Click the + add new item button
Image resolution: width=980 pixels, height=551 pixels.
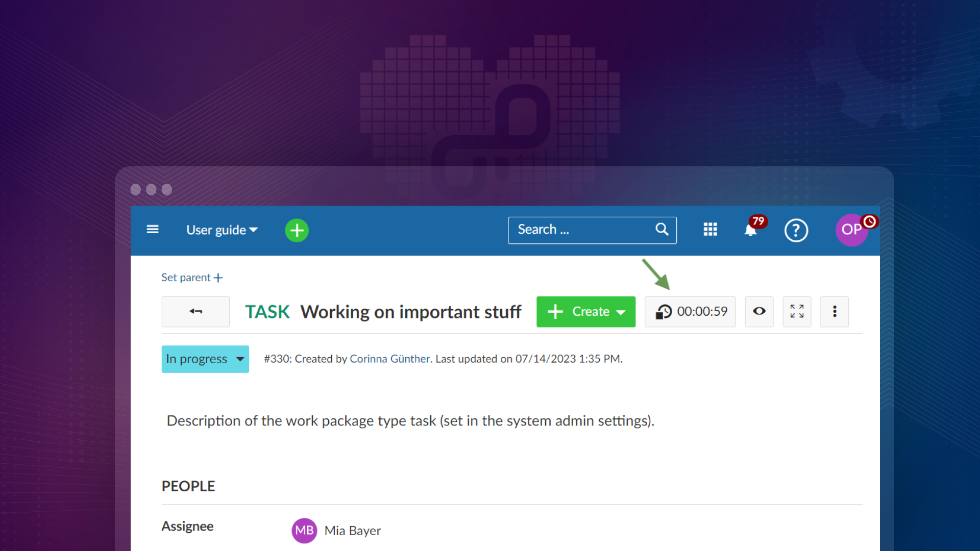pyautogui.click(x=297, y=230)
